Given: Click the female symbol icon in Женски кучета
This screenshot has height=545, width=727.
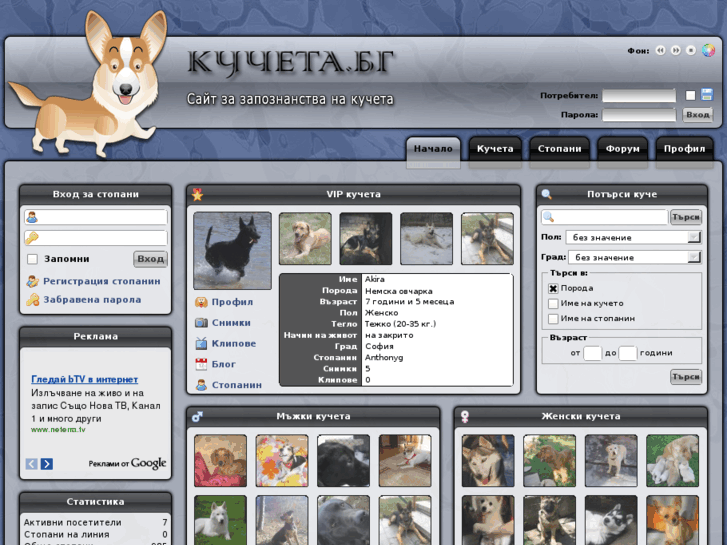Looking at the screenshot, I should tap(465, 417).
